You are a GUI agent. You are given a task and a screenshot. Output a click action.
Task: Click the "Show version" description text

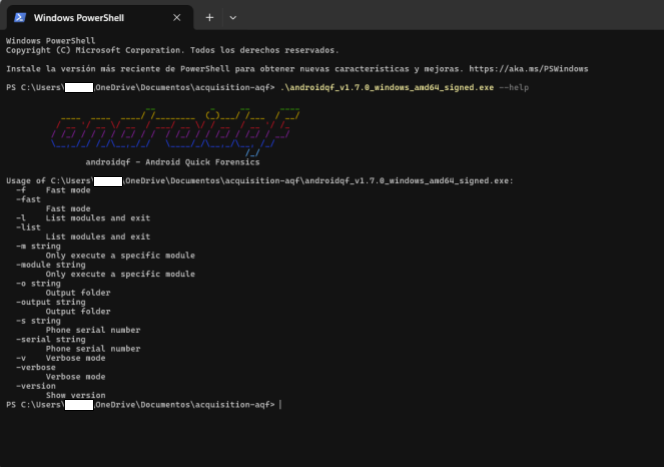pyautogui.click(x=77, y=396)
